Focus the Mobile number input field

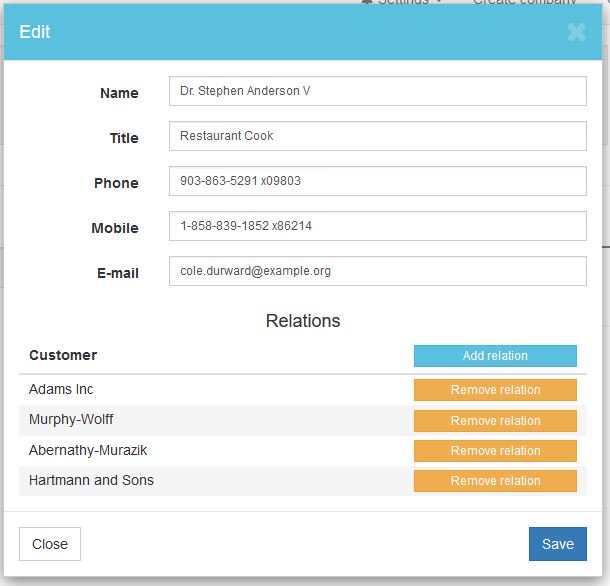(x=377, y=226)
